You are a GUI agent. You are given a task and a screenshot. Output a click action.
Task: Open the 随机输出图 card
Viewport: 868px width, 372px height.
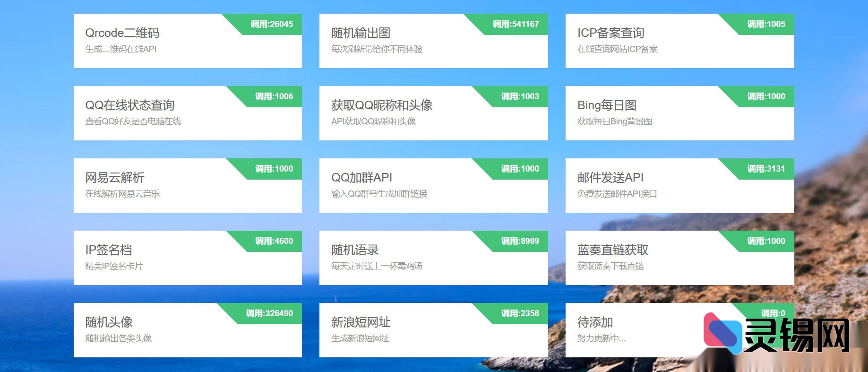[x=434, y=41]
